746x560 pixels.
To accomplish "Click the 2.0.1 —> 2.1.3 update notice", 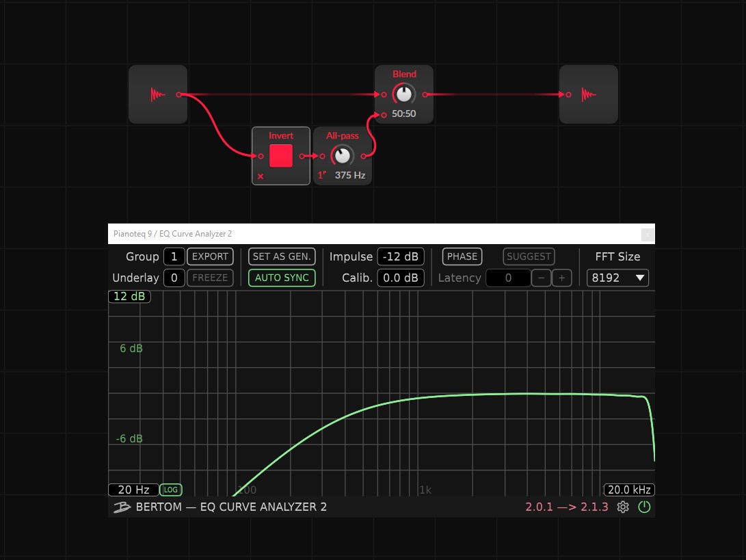I will pyautogui.click(x=567, y=507).
